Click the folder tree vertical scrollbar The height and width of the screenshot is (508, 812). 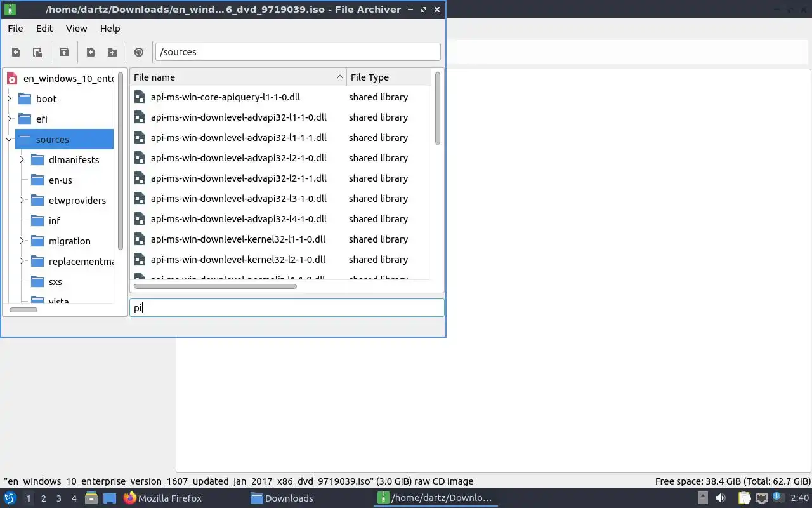[x=121, y=161]
